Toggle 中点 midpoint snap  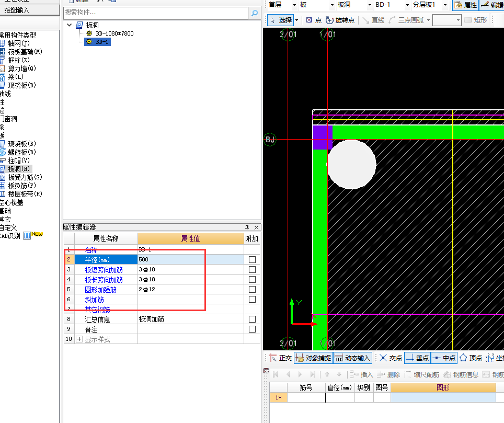point(444,358)
